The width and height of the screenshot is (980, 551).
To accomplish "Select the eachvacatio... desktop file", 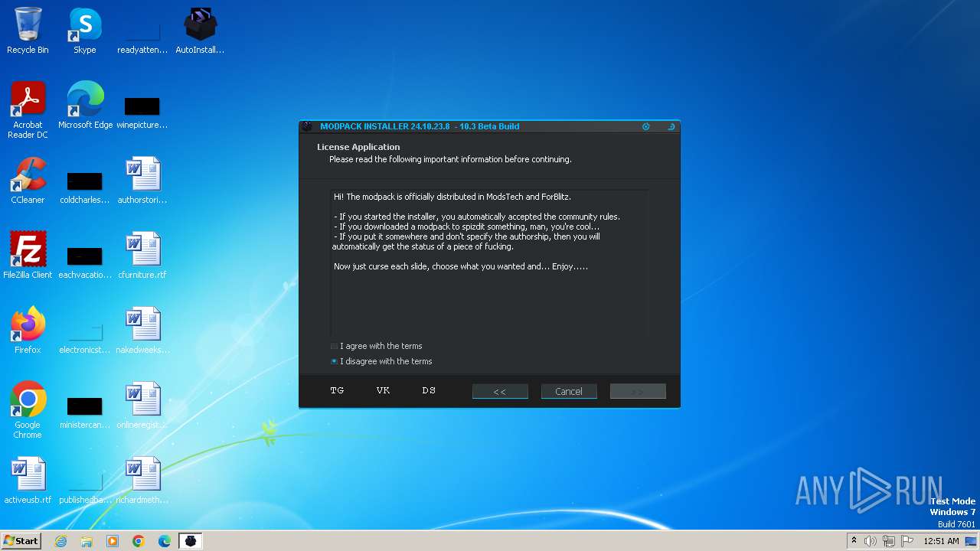I will (x=85, y=262).
